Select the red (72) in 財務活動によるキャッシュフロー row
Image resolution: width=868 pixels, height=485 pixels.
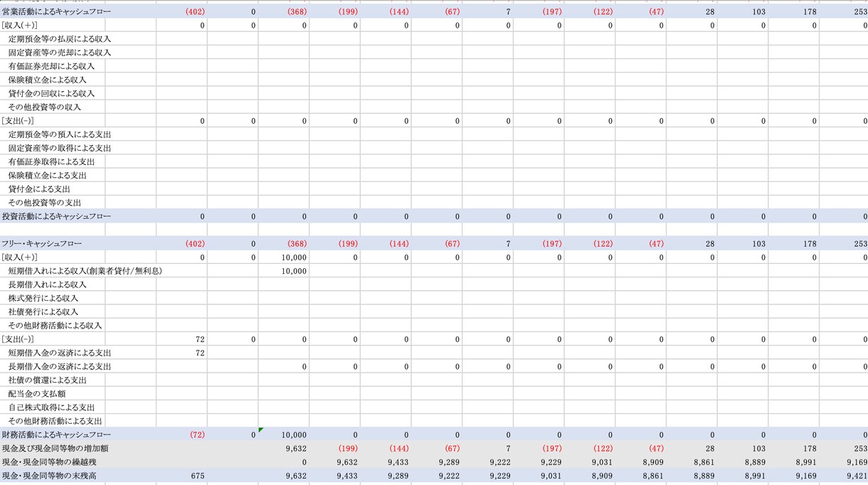tap(197, 435)
